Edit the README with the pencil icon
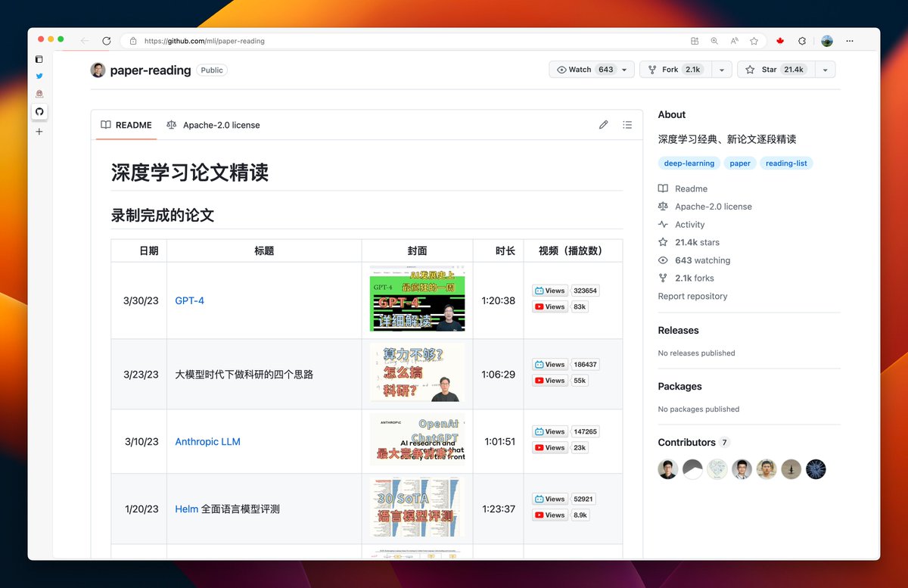Image resolution: width=908 pixels, height=588 pixels. coord(603,125)
